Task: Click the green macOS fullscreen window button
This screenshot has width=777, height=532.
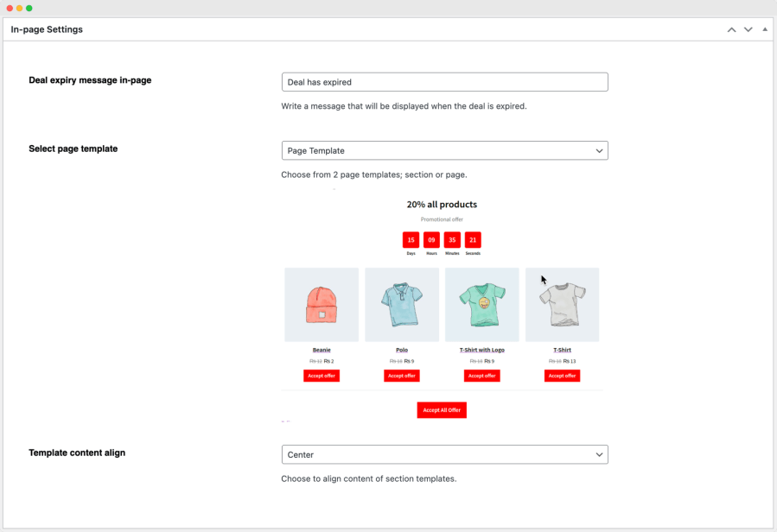Action: click(29, 8)
